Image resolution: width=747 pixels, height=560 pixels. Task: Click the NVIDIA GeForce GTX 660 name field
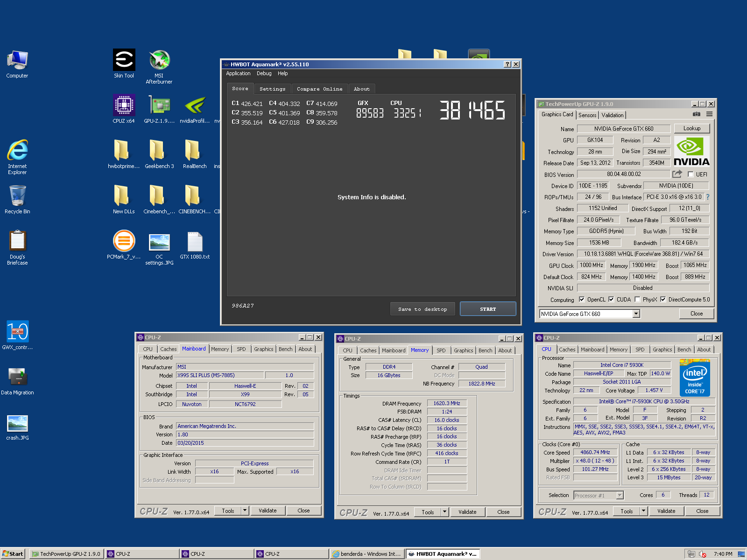tap(623, 129)
